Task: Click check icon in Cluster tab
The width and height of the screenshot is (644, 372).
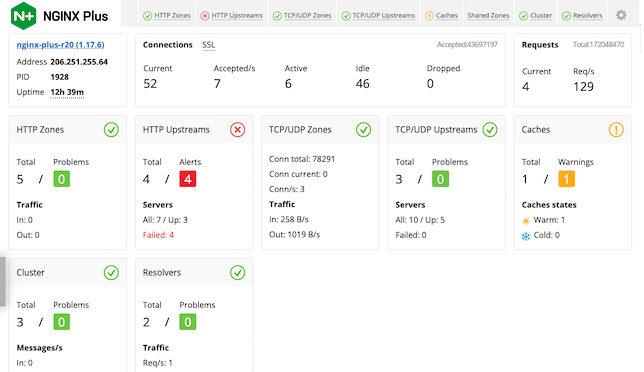Action: point(523,16)
